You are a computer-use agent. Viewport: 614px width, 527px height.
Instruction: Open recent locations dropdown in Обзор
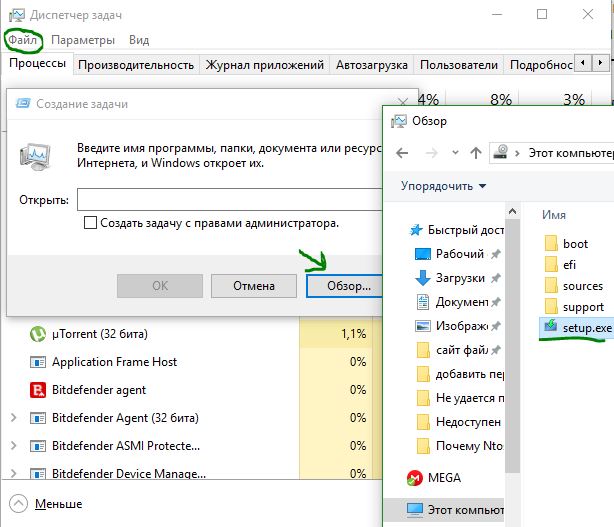(455, 152)
